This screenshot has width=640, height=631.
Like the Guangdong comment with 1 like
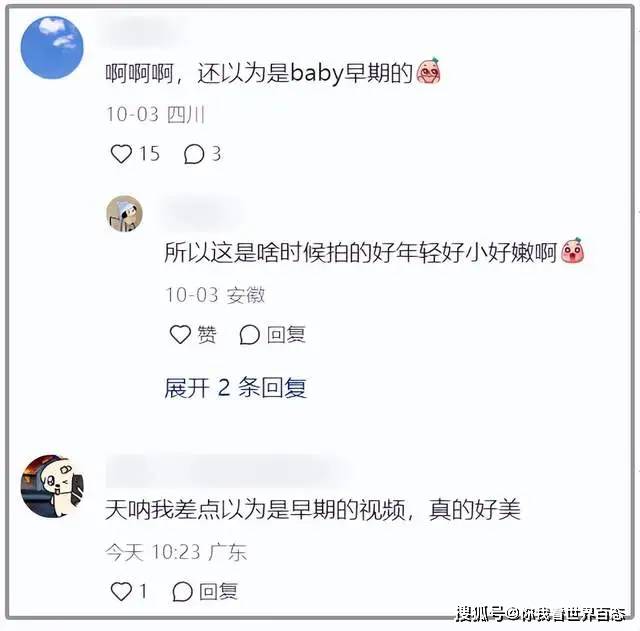(121, 591)
